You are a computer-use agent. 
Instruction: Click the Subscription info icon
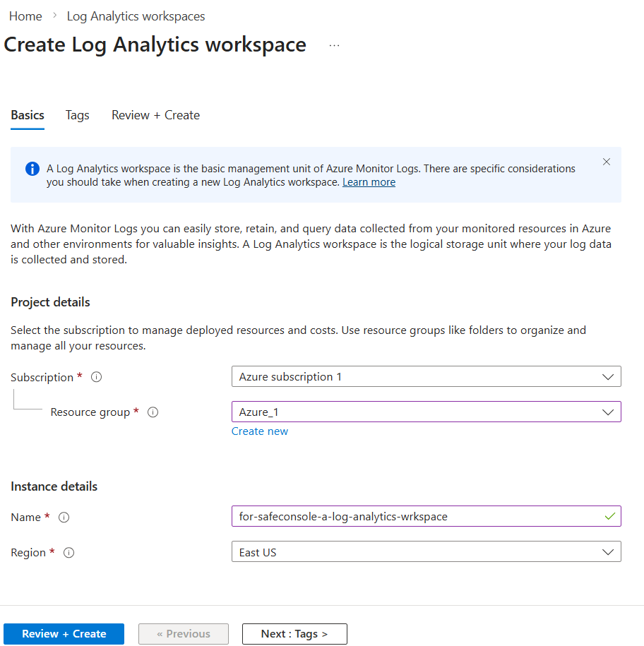click(97, 377)
